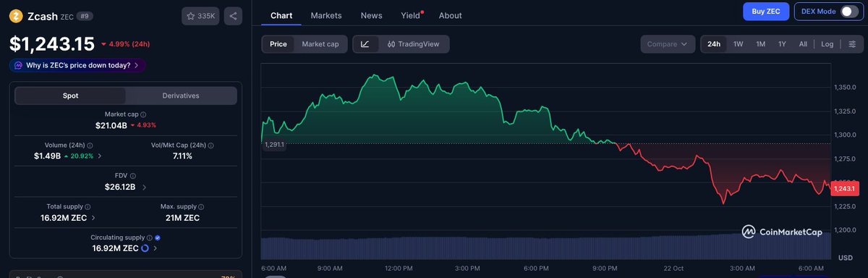Select the Derivatives segment
868x278 pixels.
[181, 96]
